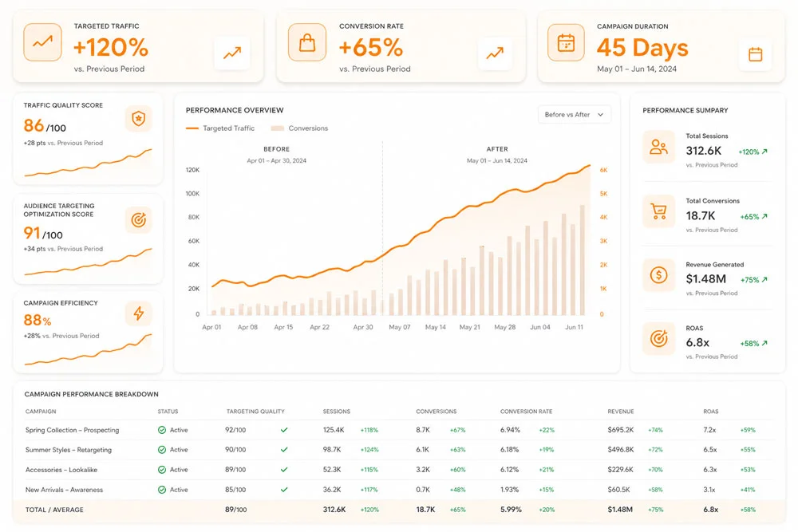Click the Traffic Quality Score sparkline chart
The image size is (798, 532).
pyautogui.click(x=88, y=163)
